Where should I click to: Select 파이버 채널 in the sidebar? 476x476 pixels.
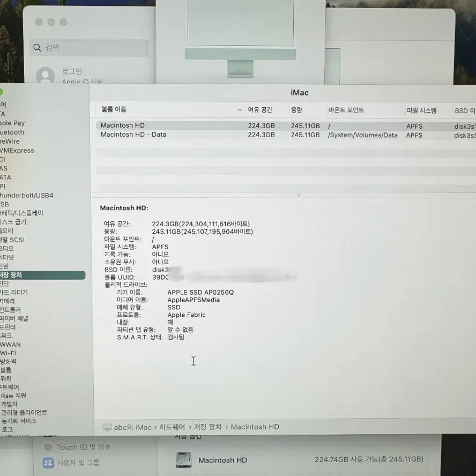14,318
